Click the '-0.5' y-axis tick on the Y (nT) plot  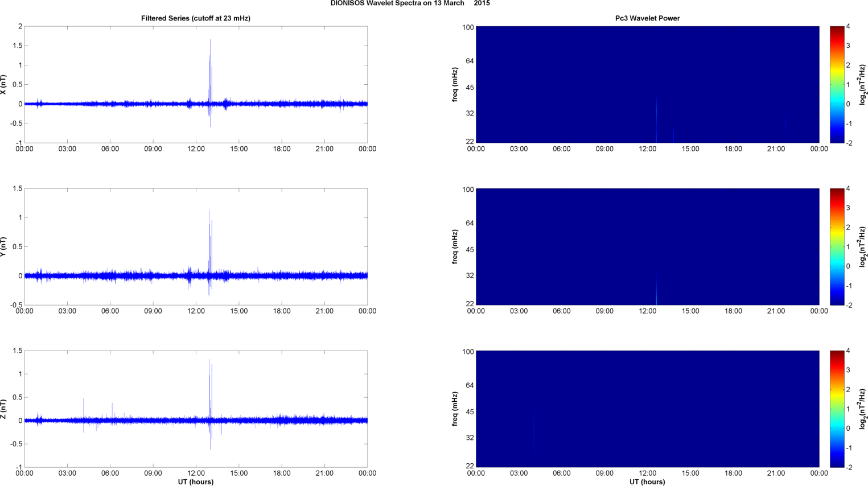tap(17, 305)
